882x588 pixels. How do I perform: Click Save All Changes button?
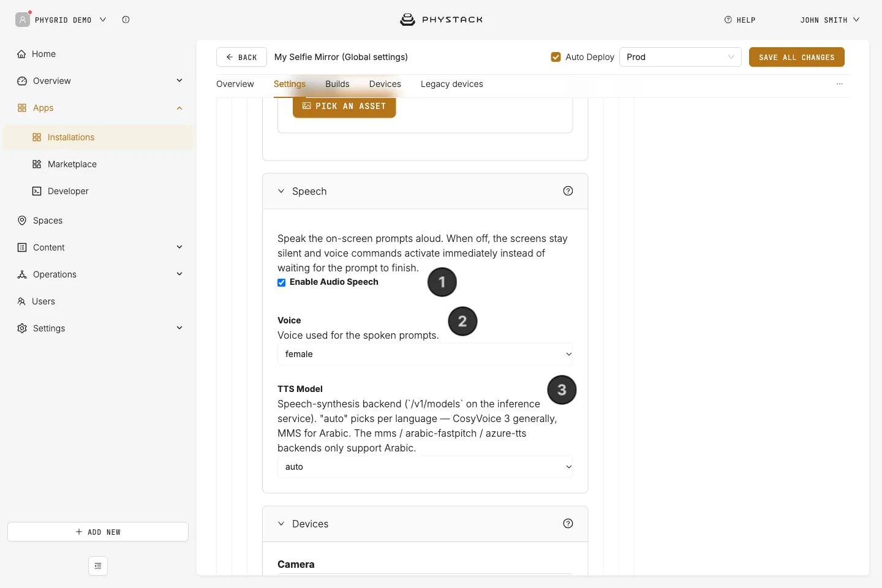coord(797,57)
